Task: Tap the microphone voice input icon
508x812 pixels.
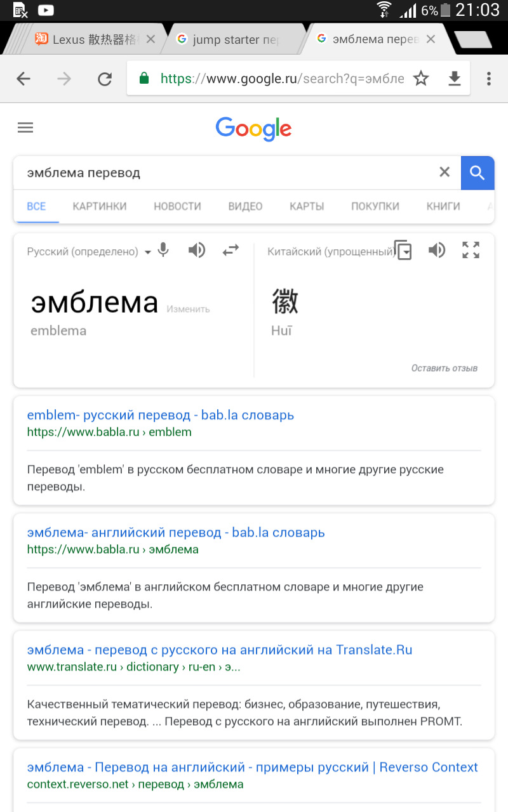Action: click(164, 251)
